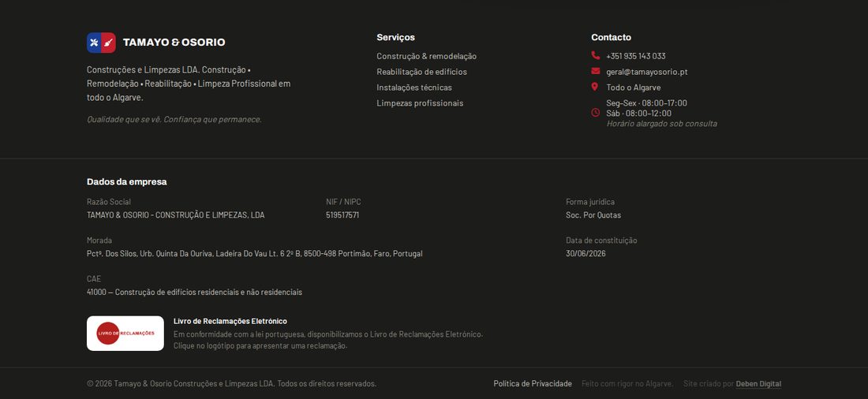Viewport: 868px width, 399px height.
Task: Click the Dados da empresa heading
Action: pos(127,182)
